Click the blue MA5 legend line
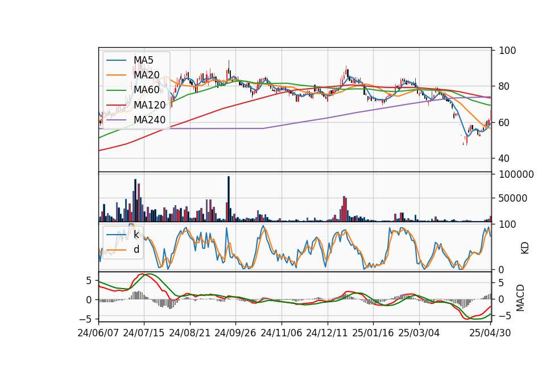This screenshot has height=392, width=546. 116,60
